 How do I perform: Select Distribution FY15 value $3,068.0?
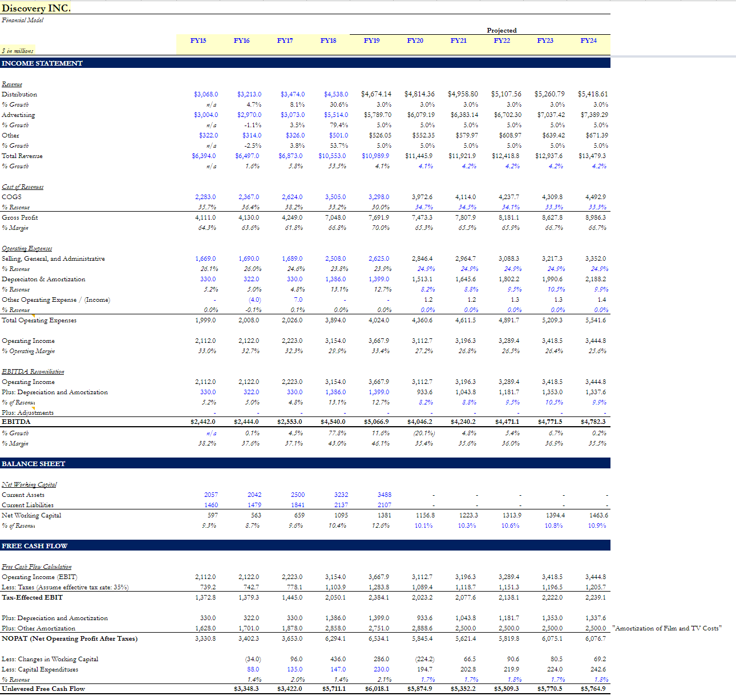pos(206,94)
